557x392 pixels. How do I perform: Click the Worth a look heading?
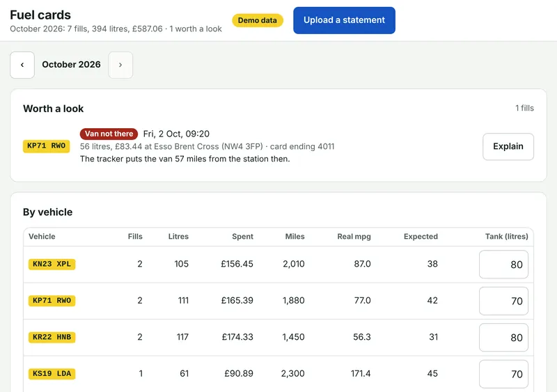coord(54,109)
